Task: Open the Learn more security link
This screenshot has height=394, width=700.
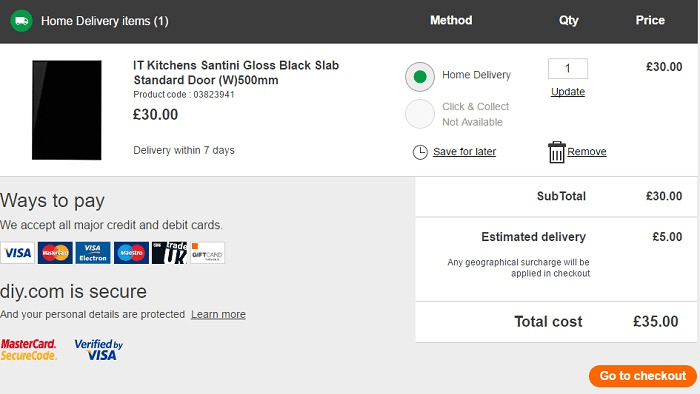Action: pyautogui.click(x=218, y=314)
